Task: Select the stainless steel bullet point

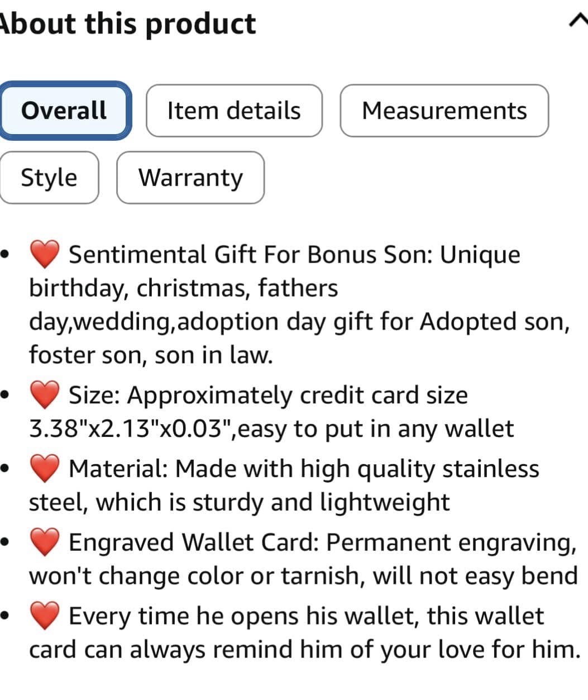Action: [240, 501]
